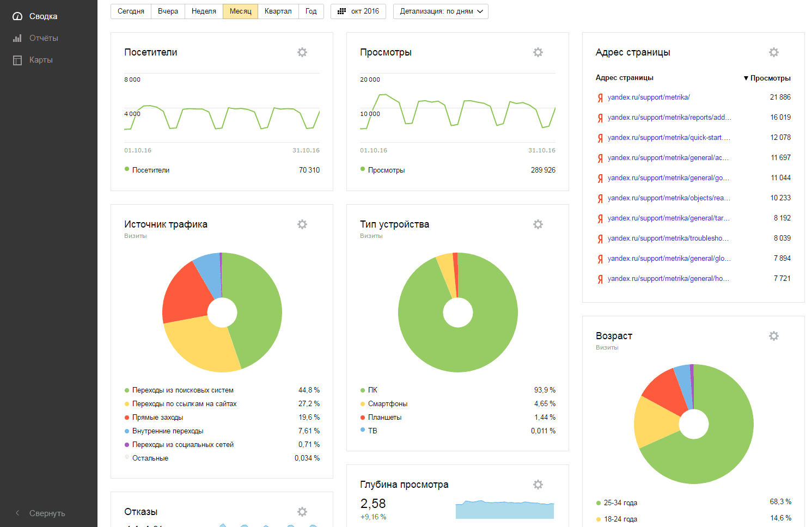
Task: Click the 25-34 года legend label
Action: point(620,503)
